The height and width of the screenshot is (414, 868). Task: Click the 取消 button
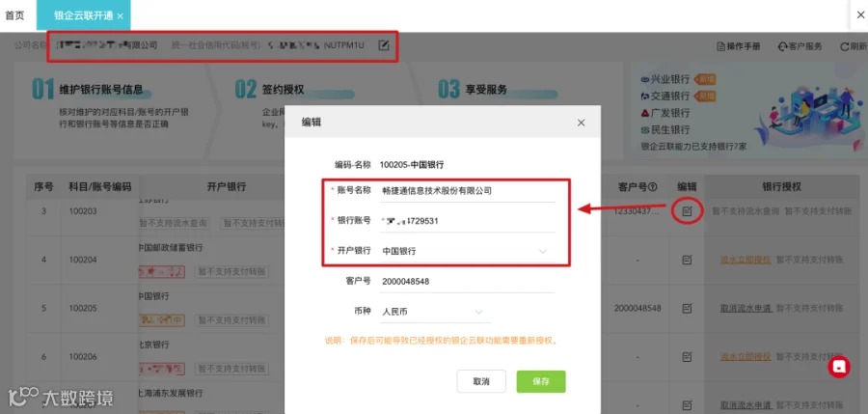point(481,381)
